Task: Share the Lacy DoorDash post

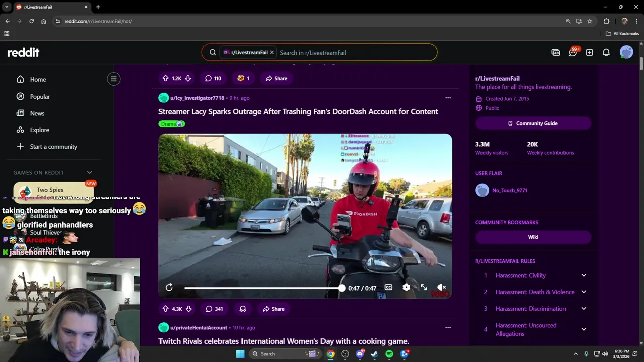Action: [274, 309]
